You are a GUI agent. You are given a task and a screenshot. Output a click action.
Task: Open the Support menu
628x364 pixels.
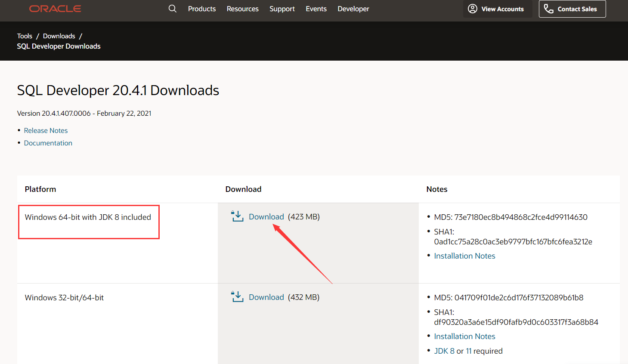point(282,9)
